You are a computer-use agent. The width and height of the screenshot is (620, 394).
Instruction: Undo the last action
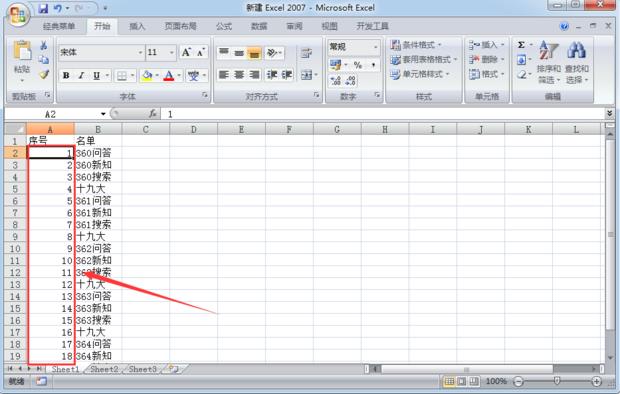[x=58, y=8]
